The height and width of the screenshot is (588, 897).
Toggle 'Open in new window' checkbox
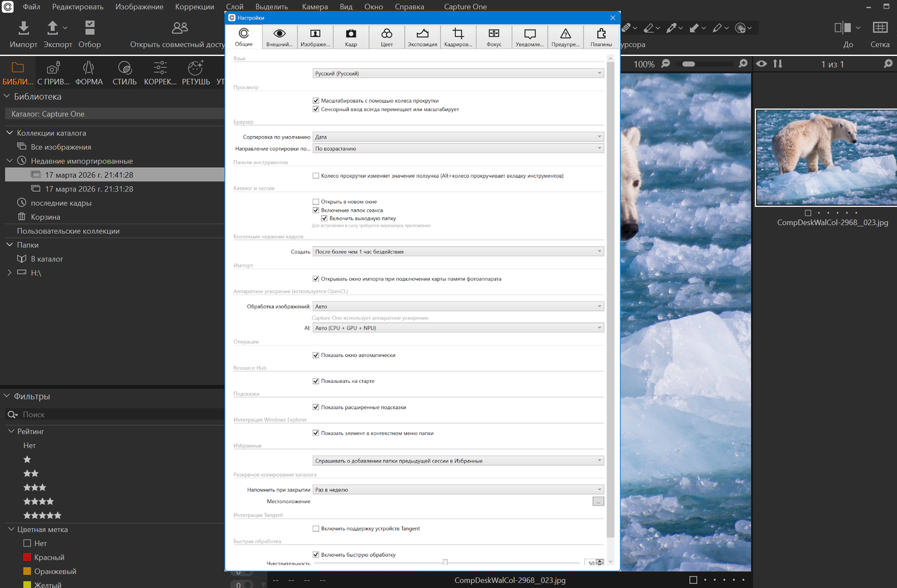[x=316, y=202]
